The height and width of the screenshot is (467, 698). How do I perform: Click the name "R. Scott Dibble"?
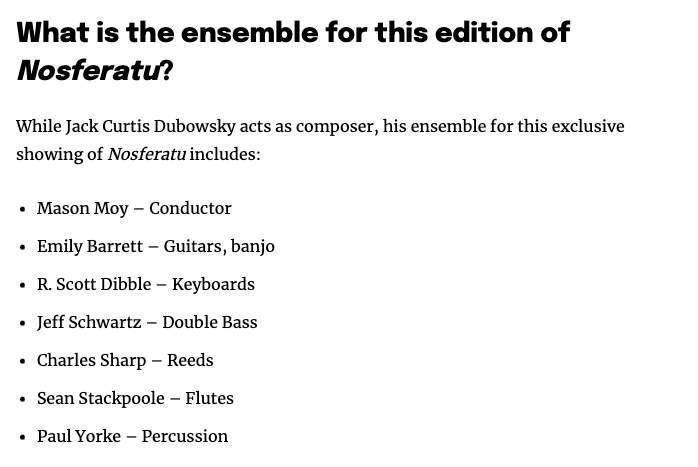(94, 284)
